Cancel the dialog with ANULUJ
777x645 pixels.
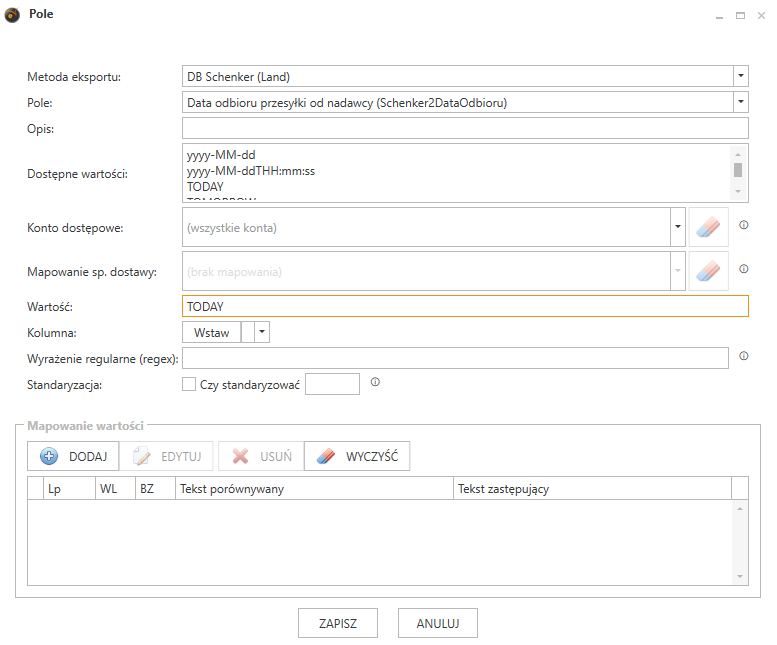point(438,623)
